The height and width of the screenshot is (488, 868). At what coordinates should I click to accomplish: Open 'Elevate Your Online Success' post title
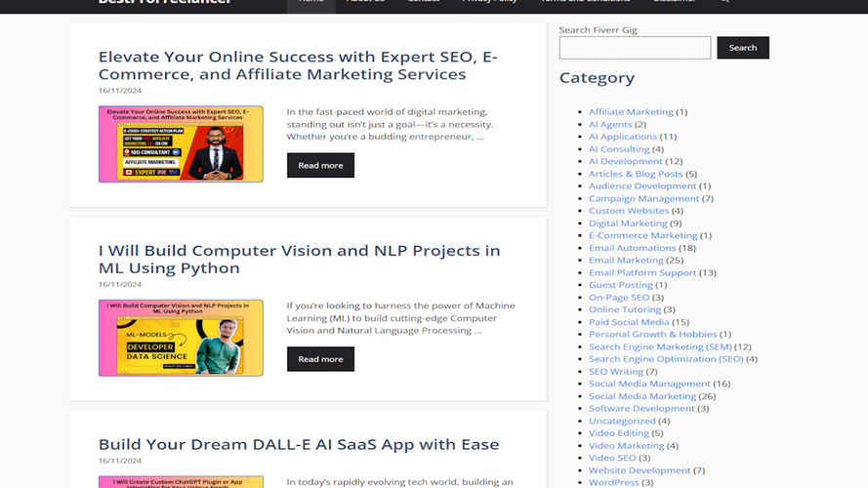(298, 65)
